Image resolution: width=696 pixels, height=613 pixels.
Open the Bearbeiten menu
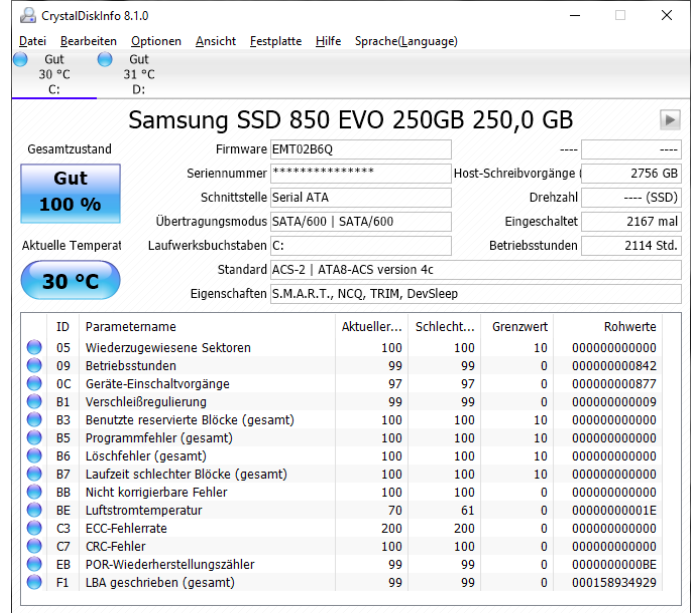(x=88, y=41)
